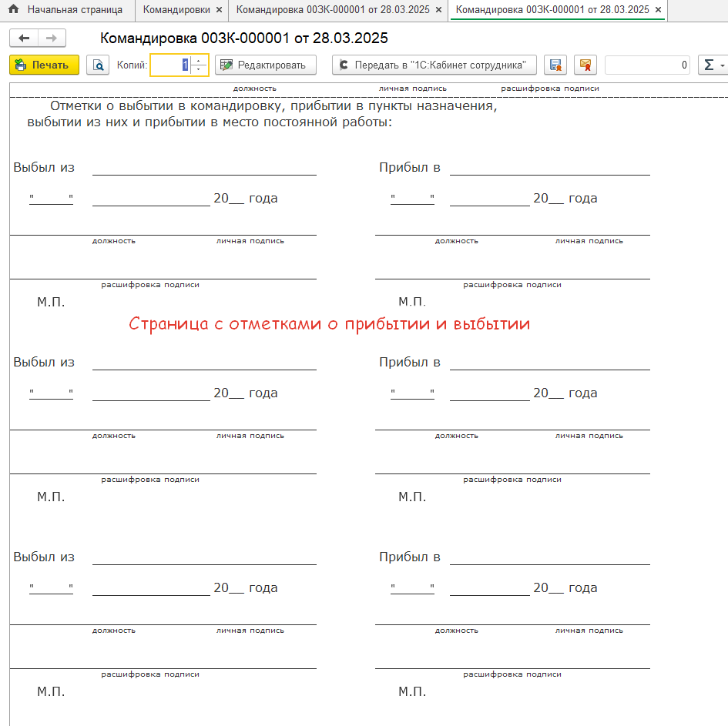Click the Редактировать button
This screenshot has height=726, width=728.
point(265,65)
